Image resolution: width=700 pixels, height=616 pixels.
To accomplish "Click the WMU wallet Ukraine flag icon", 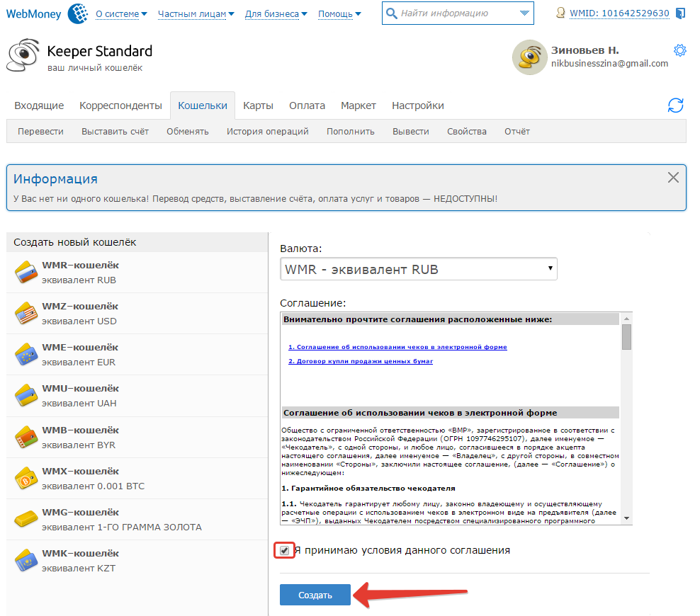I will (26, 395).
